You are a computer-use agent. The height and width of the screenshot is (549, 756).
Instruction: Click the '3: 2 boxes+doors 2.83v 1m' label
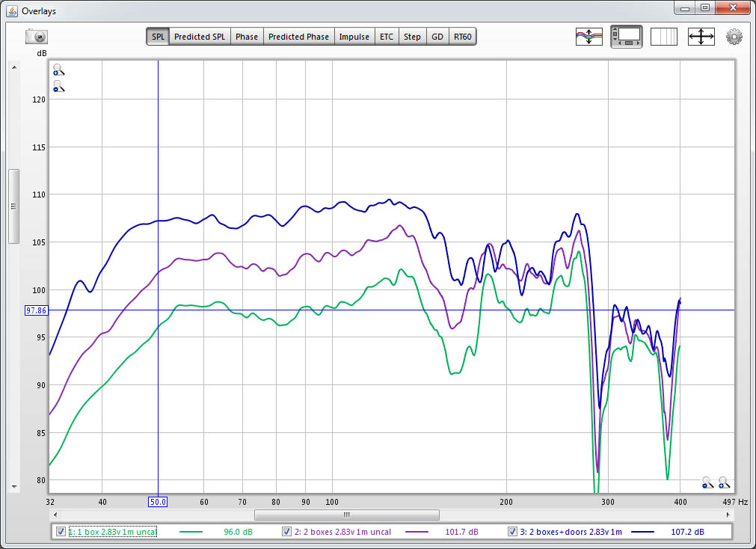[571, 532]
